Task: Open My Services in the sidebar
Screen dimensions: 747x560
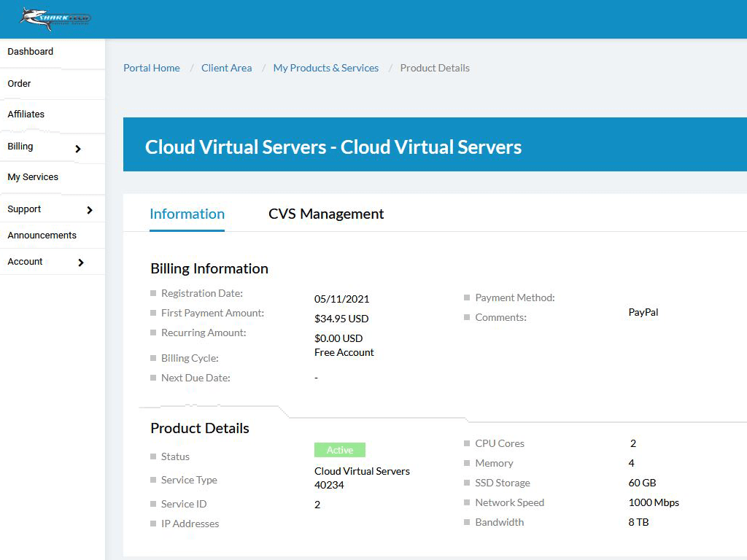Action: [x=33, y=177]
